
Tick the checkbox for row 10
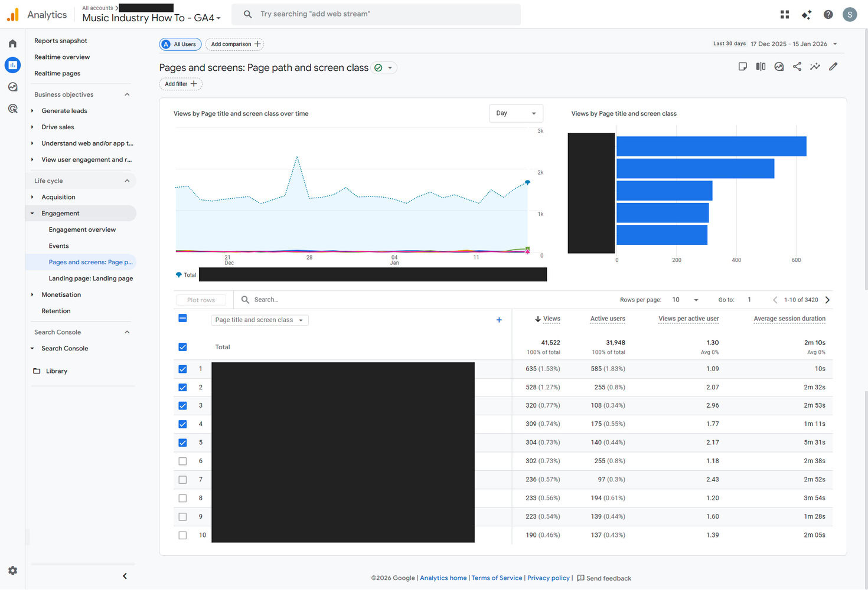click(x=182, y=535)
